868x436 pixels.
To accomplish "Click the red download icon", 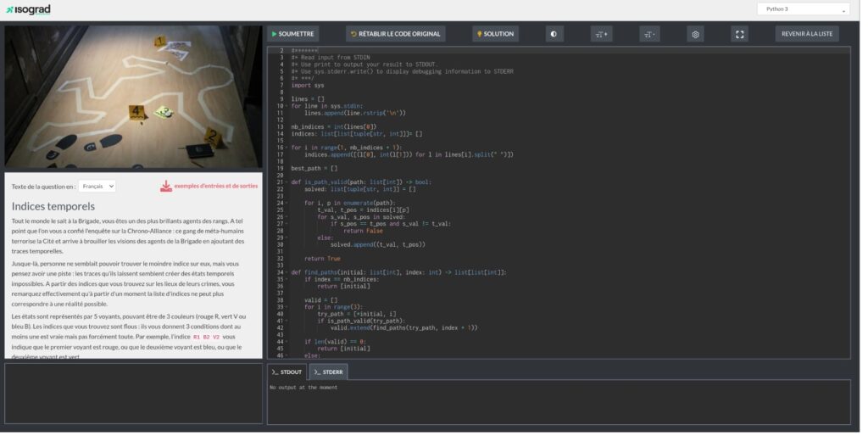I will [x=166, y=186].
